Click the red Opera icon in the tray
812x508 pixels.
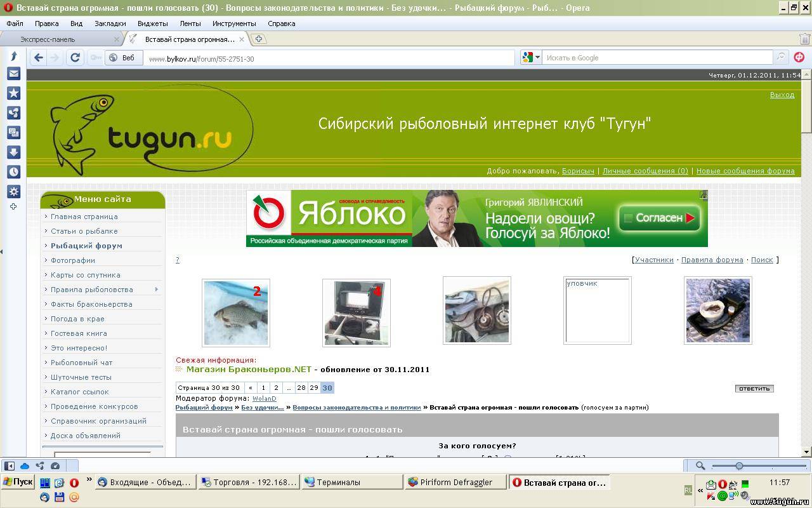tap(722, 485)
